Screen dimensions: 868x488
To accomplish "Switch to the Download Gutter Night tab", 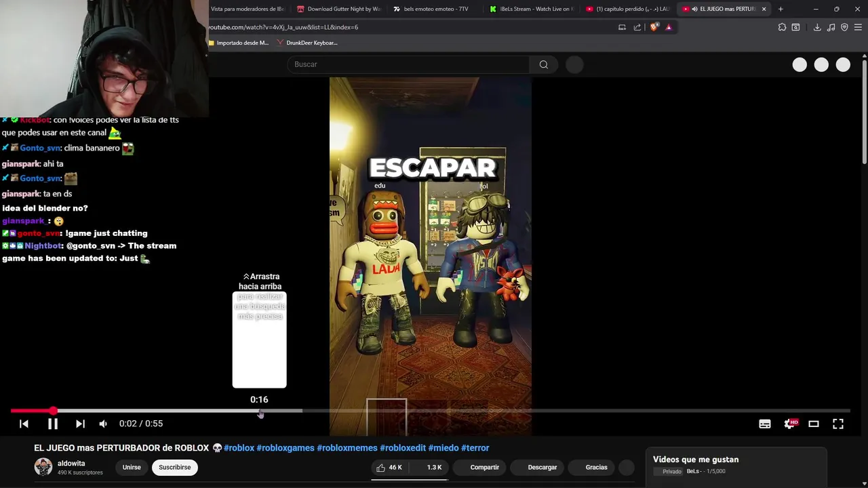I will [x=339, y=9].
